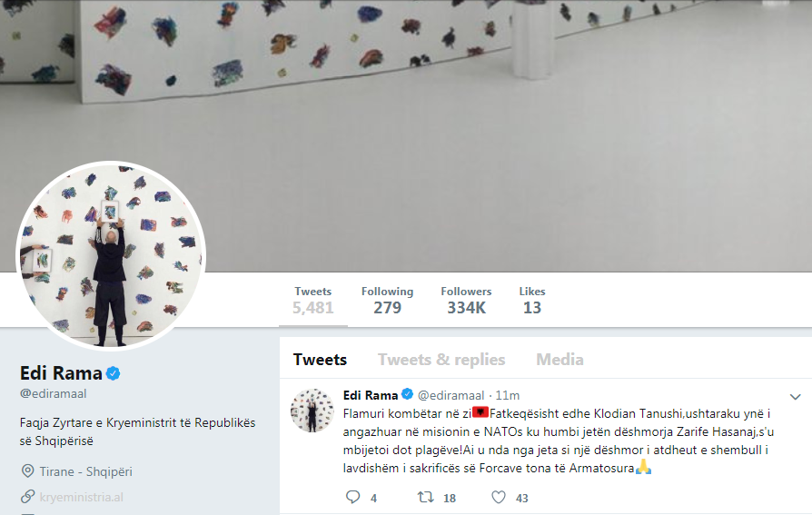Click the small avatar beside the tweet

pyautogui.click(x=312, y=411)
